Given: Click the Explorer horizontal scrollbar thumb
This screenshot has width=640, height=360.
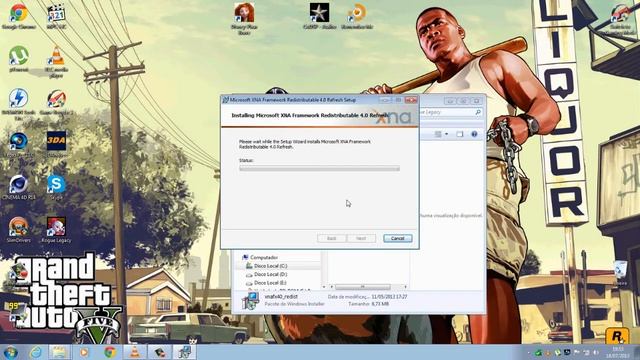Looking at the screenshot, I should (x=362, y=287).
